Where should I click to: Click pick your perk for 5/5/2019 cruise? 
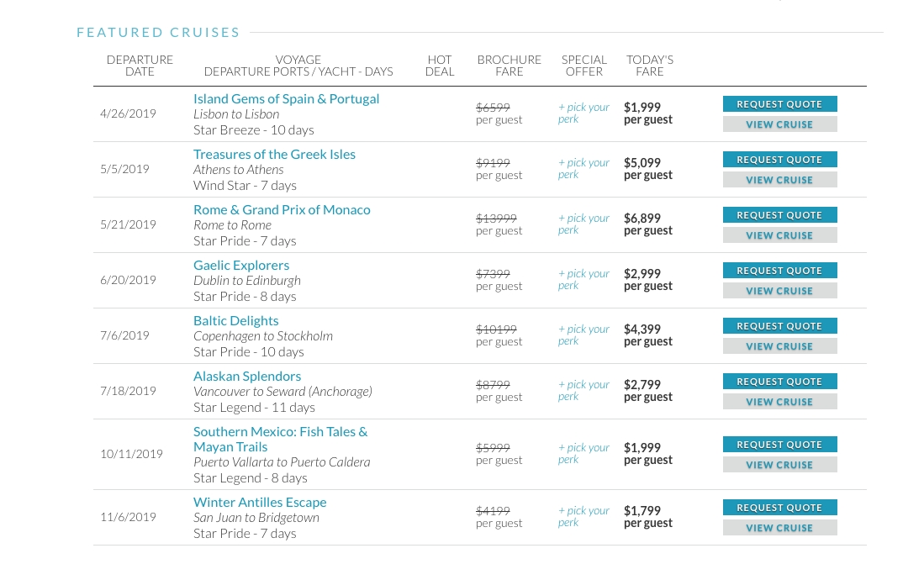[x=583, y=169]
